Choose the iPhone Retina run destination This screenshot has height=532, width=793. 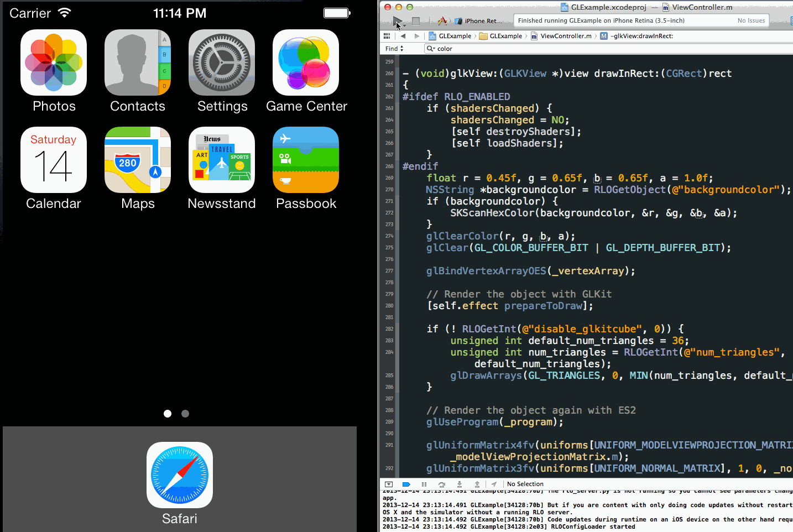coord(479,21)
